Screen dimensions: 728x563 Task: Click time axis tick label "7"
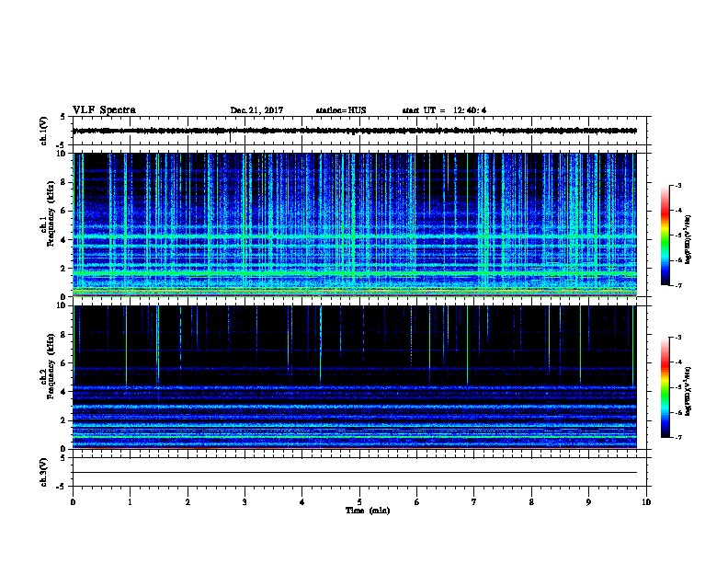[474, 502]
